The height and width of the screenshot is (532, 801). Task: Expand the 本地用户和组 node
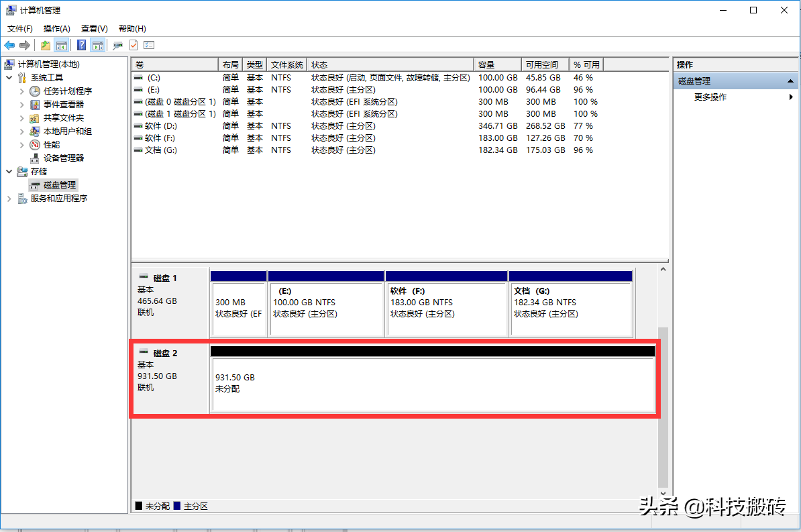pyautogui.click(x=21, y=131)
